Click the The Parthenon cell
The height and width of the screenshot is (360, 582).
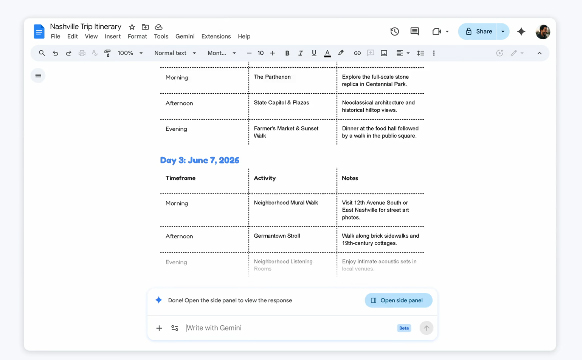click(x=272, y=77)
